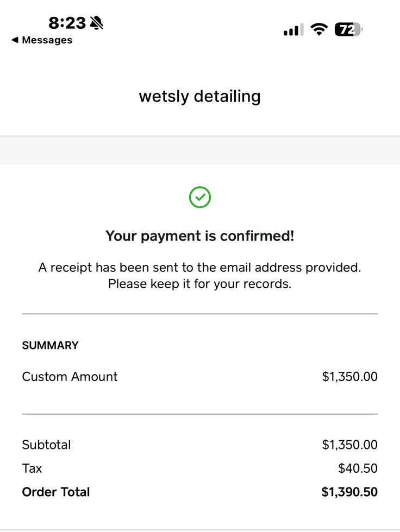Tap the receipt sent email notice text
The image size is (400, 532).
click(x=199, y=276)
